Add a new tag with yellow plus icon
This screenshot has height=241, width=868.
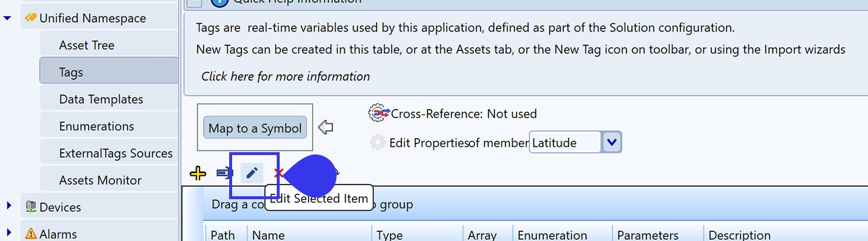tap(198, 173)
